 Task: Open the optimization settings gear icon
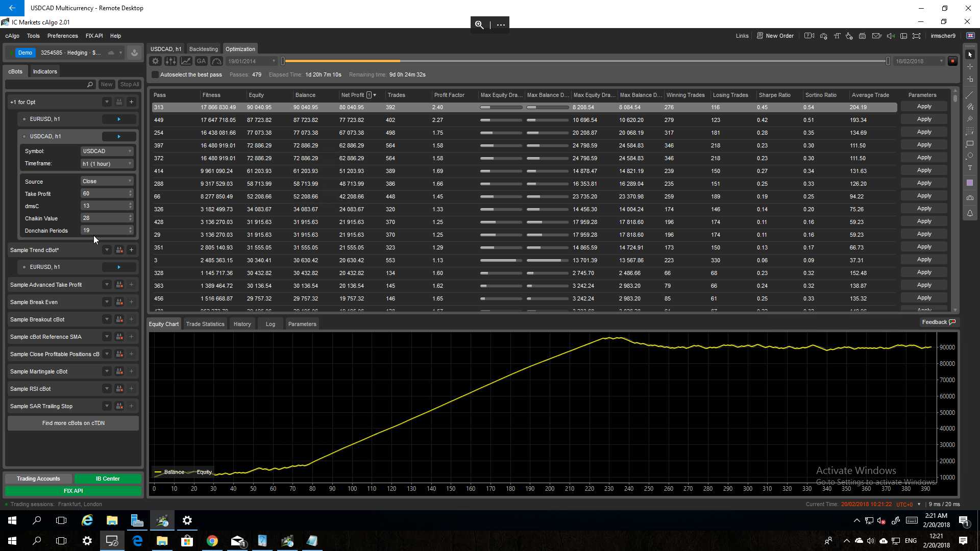156,61
